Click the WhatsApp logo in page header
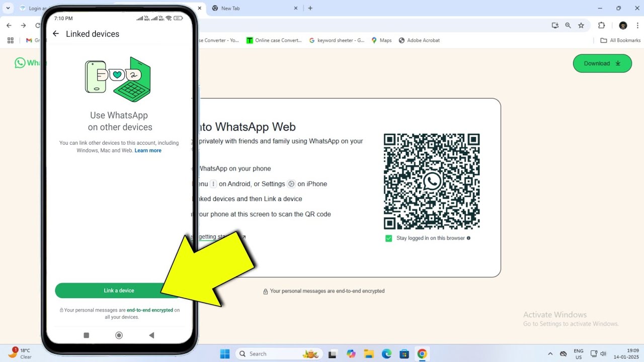Screen dimensions: 644x362 tap(20, 63)
